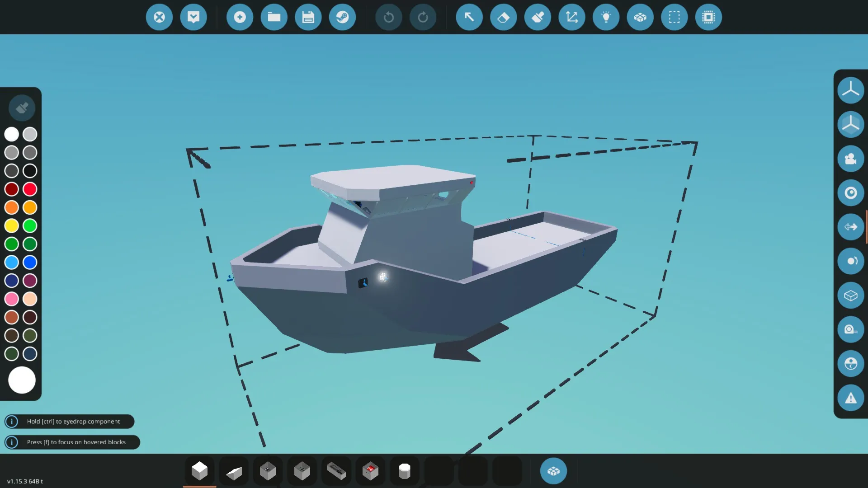868x488 pixels.
Task: Select the wedge block hotbar slot
Action: coord(234,472)
